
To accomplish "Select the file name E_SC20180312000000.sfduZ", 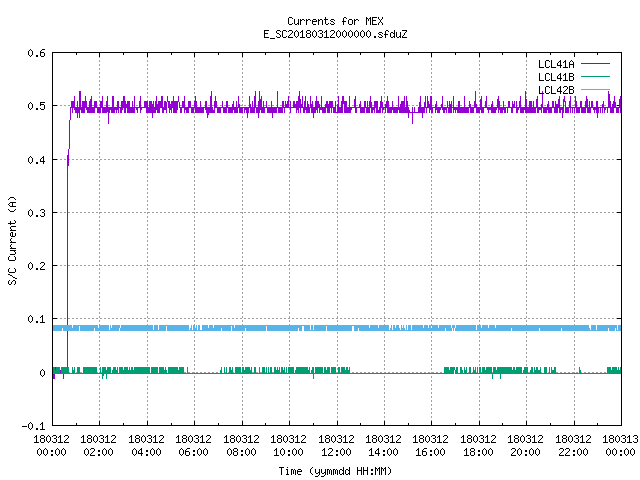I will pos(335,34).
